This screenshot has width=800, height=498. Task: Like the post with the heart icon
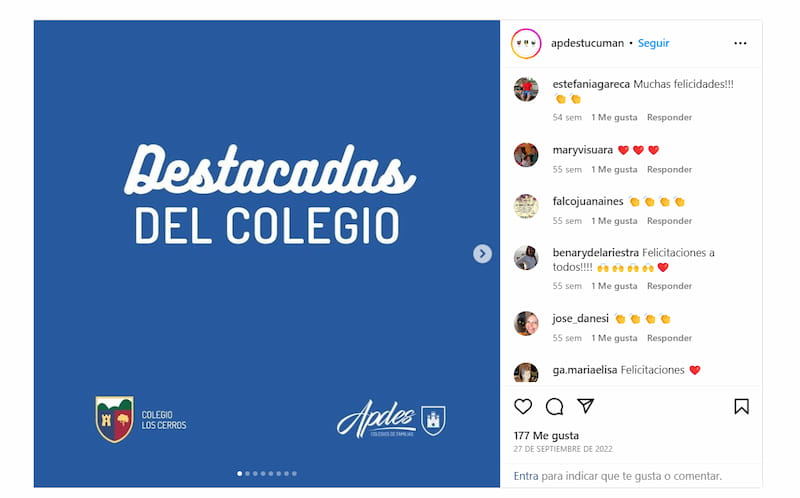click(x=523, y=407)
